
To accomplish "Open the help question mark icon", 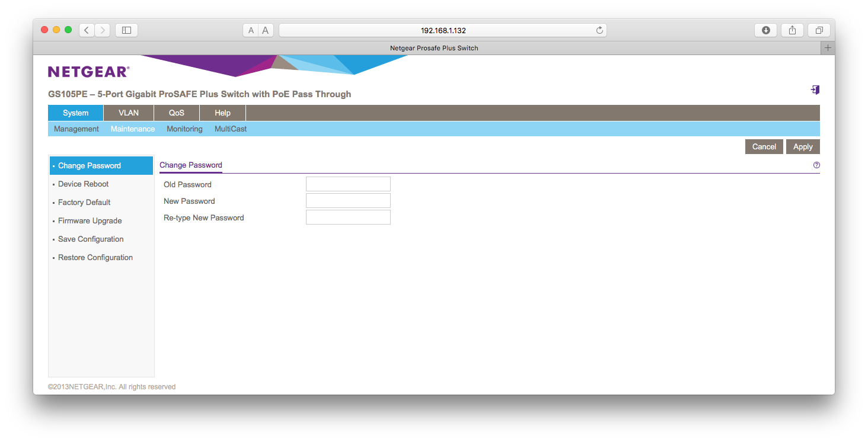I will click(x=816, y=165).
